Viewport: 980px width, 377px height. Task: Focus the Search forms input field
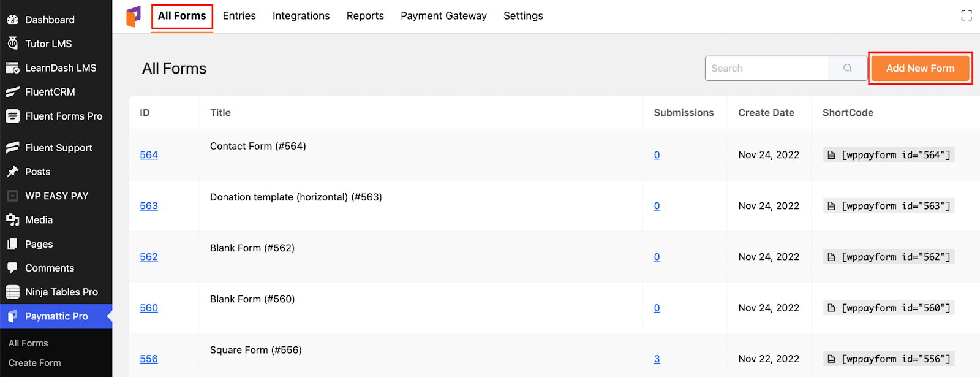click(767, 68)
